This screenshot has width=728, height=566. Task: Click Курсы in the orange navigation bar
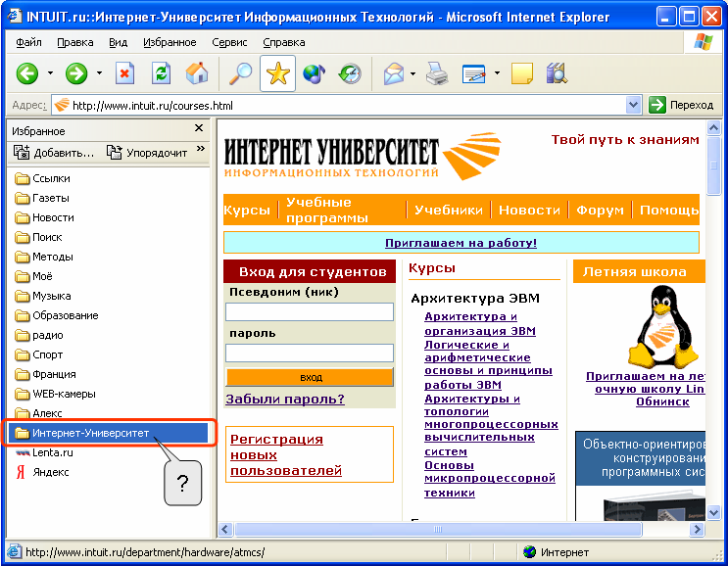pyautogui.click(x=247, y=211)
